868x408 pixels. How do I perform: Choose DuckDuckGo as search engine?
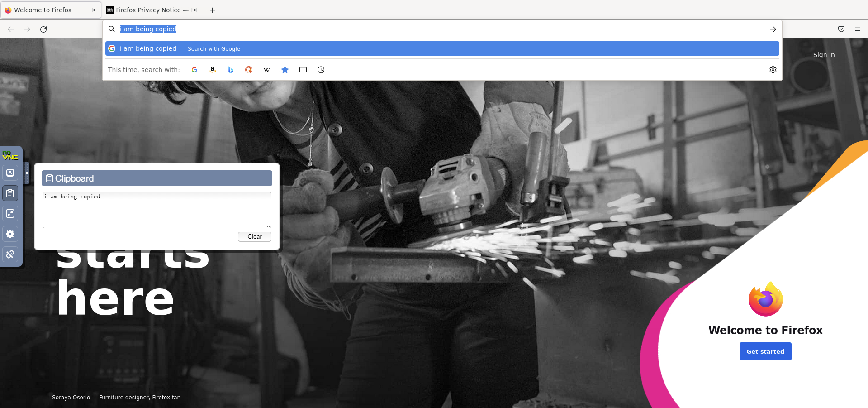click(x=249, y=70)
